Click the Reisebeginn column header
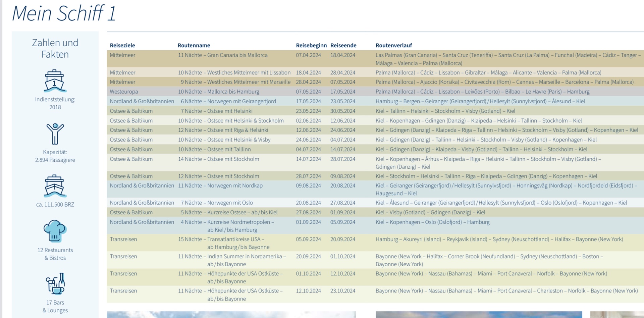 (x=311, y=45)
